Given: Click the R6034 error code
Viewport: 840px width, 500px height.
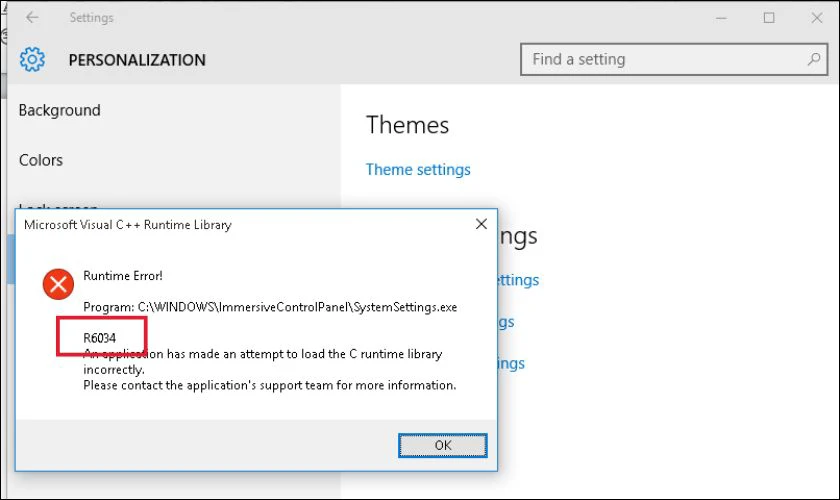Looking at the screenshot, I should [x=99, y=338].
